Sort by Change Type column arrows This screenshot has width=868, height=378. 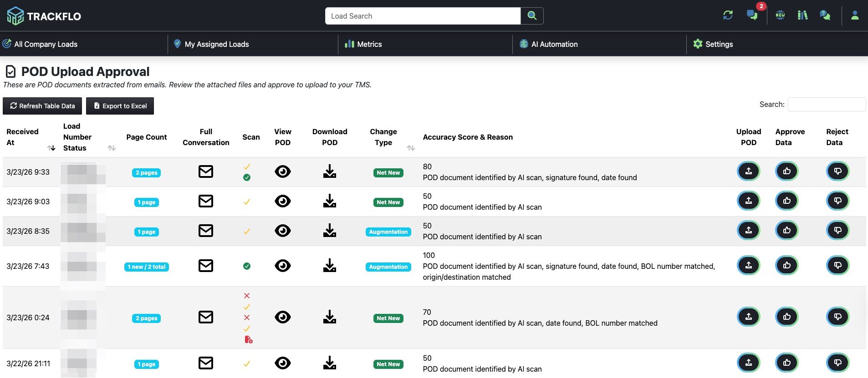411,148
